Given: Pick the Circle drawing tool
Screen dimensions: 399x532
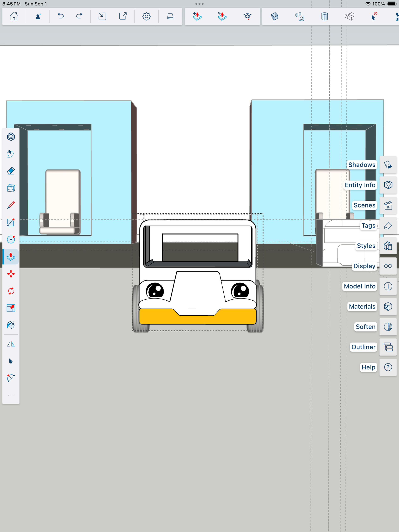Looking at the screenshot, I should pyautogui.click(x=11, y=240).
